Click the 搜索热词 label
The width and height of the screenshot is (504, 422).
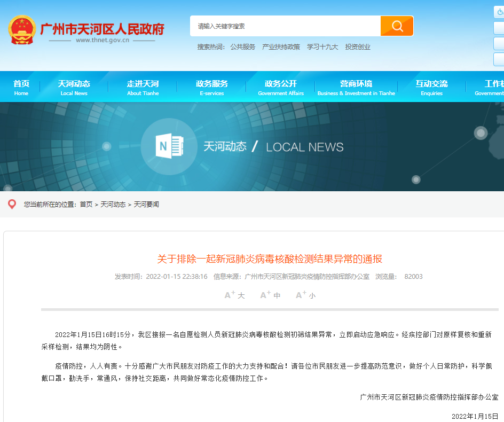(x=210, y=47)
